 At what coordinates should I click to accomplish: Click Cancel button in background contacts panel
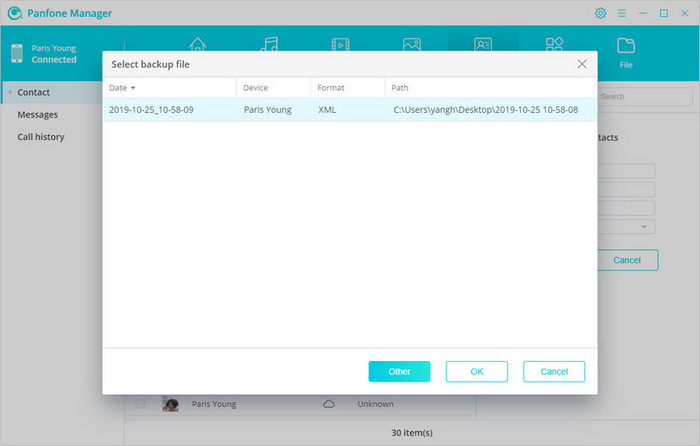pos(627,260)
